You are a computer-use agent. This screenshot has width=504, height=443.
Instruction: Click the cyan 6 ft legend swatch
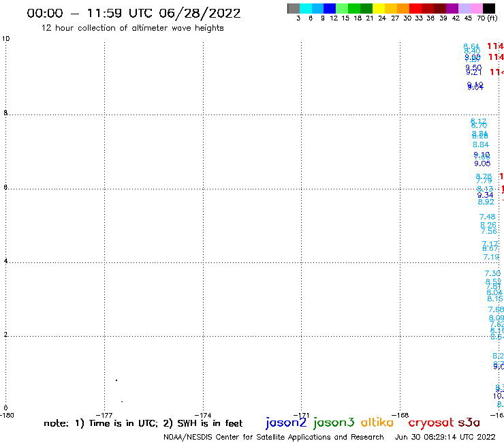[x=305, y=8]
